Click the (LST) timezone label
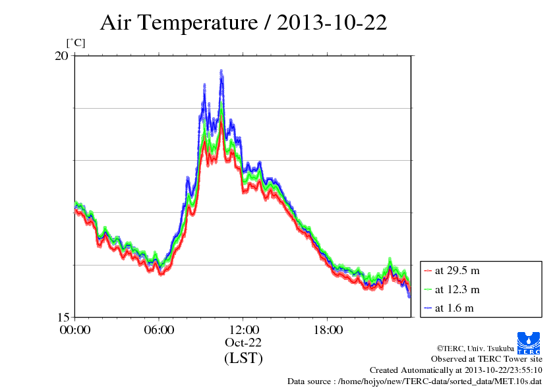555x392 pixels. point(243,358)
